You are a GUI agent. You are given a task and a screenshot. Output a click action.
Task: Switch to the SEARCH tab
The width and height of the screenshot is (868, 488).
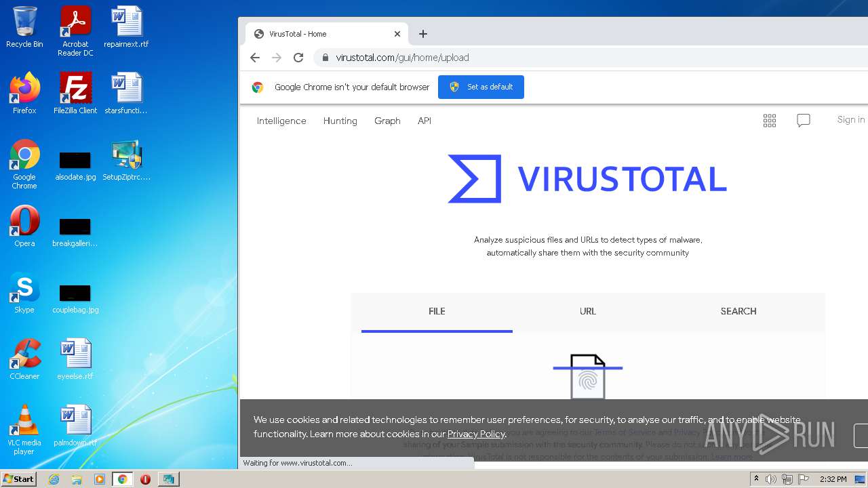[738, 312]
